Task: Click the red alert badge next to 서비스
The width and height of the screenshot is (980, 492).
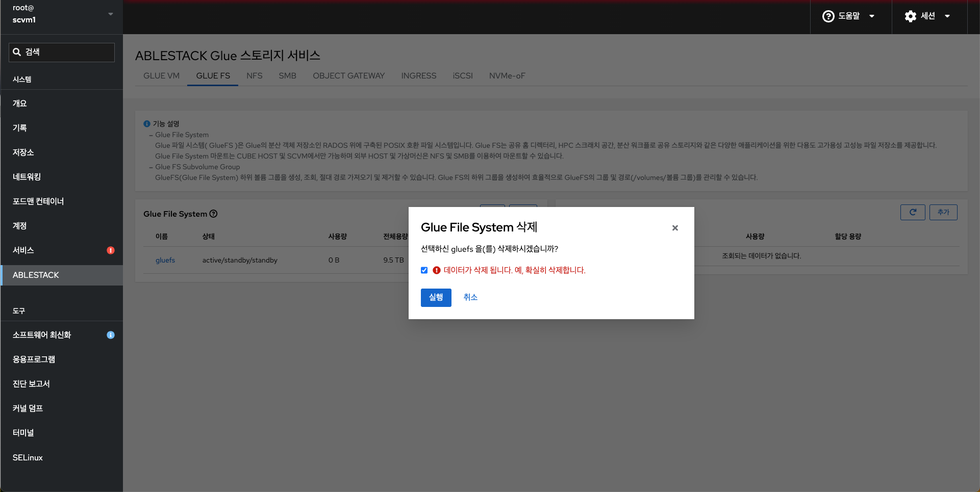Action: (111, 250)
